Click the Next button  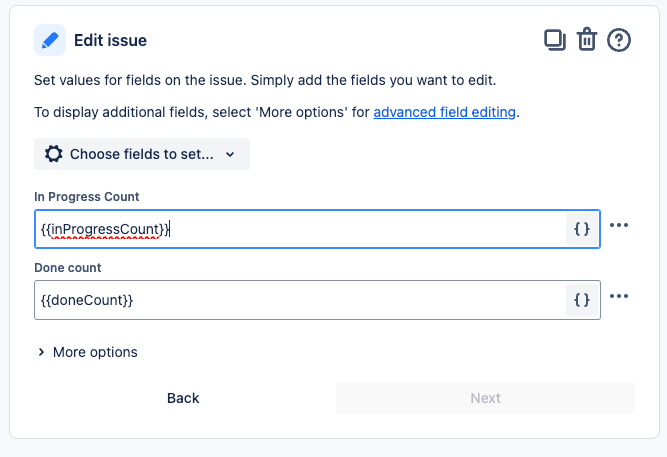pos(485,398)
